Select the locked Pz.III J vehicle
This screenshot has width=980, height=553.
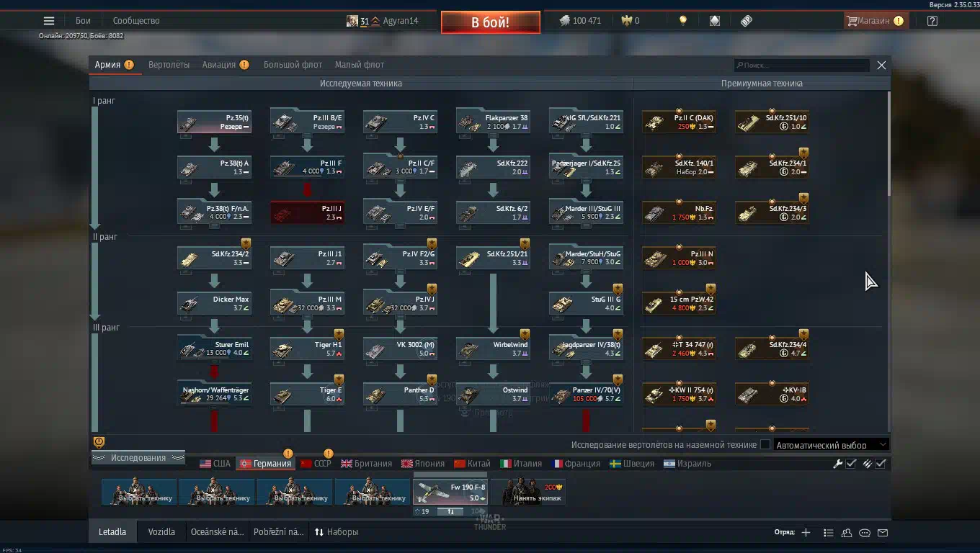pyautogui.click(x=307, y=213)
